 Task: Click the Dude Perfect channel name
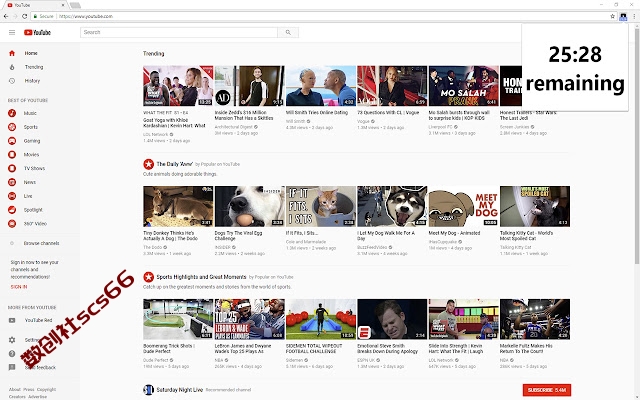(156, 360)
